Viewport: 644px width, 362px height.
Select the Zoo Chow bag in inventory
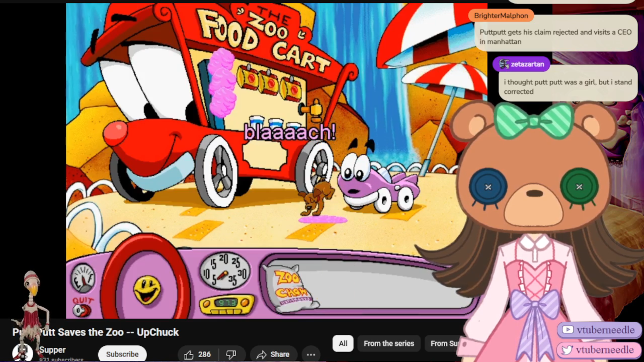pyautogui.click(x=291, y=288)
